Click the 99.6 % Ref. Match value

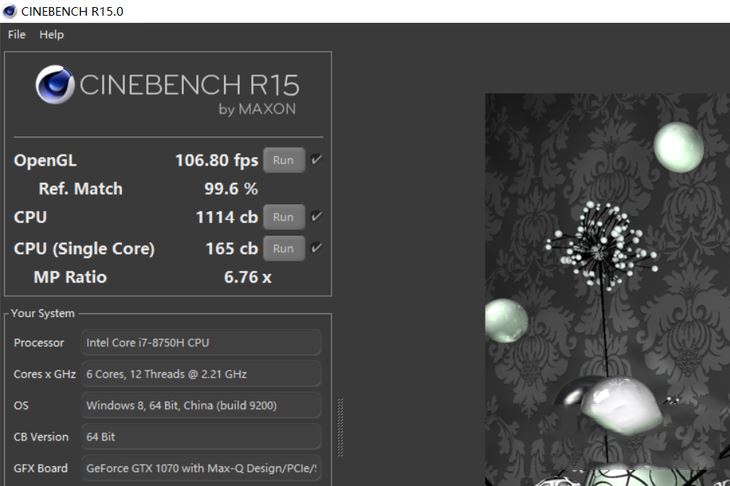point(231,189)
